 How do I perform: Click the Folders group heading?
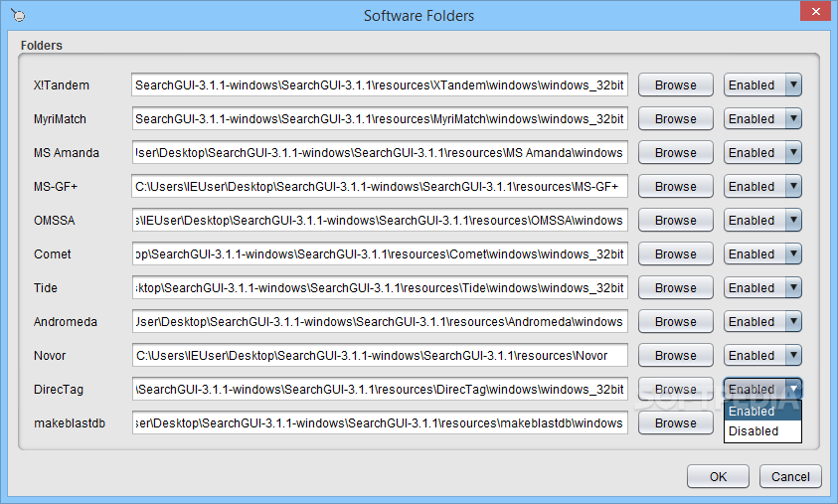coord(41,46)
